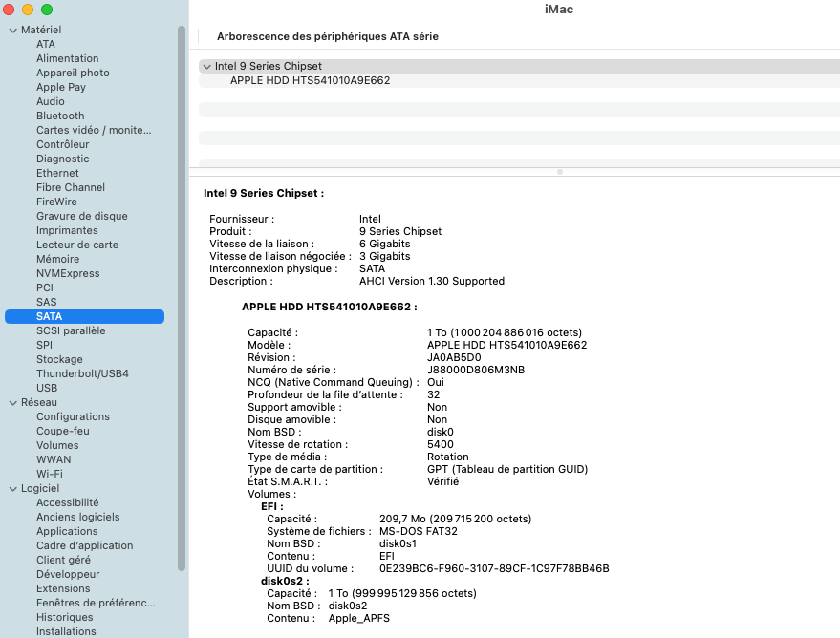The width and height of the screenshot is (840, 638).
Task: Collapse the Matériel section
Action: pyautogui.click(x=12, y=31)
